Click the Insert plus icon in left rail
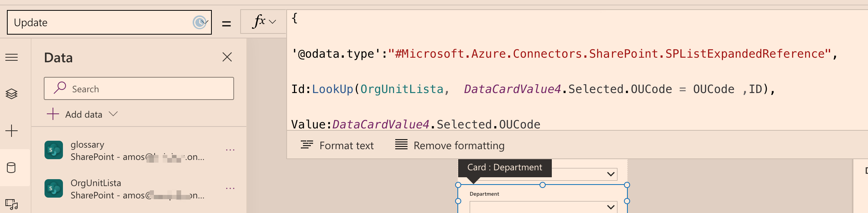 (x=12, y=131)
